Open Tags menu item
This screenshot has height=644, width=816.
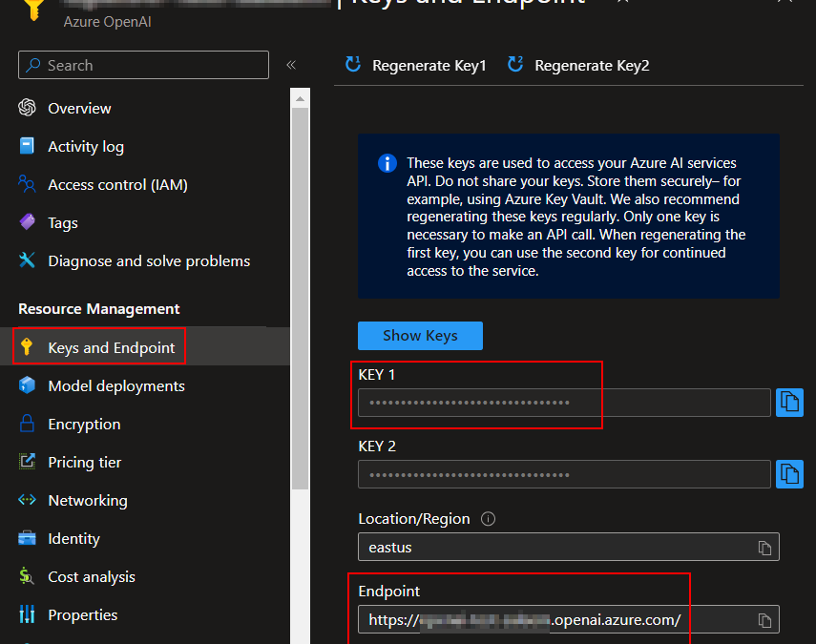coord(63,223)
